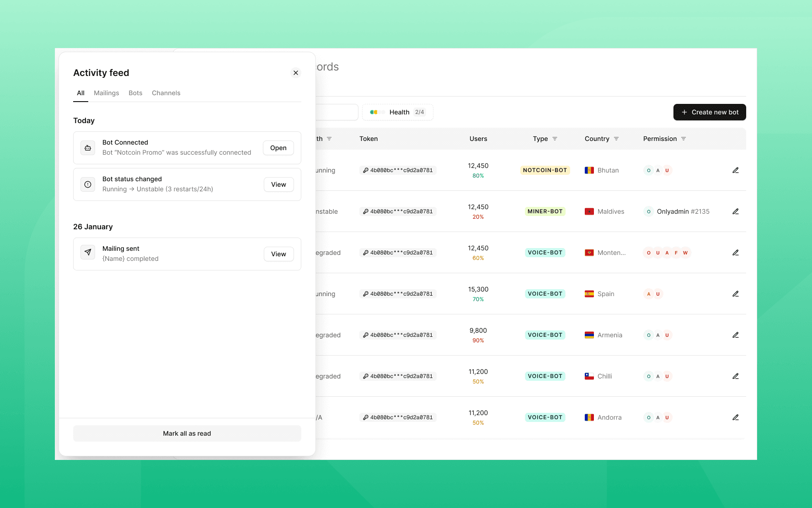Click the edit pencil for Maldives row
Viewport: 812px width, 508px height.
coord(735,211)
